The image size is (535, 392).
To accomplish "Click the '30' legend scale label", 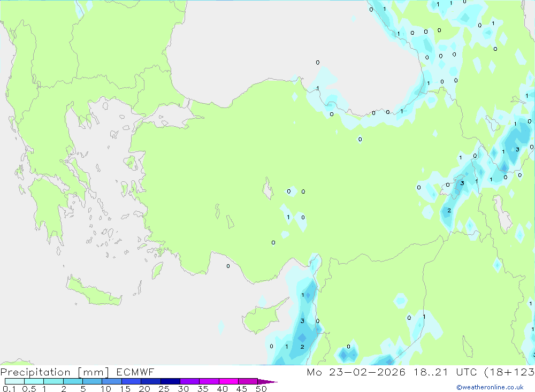I will point(184,389).
